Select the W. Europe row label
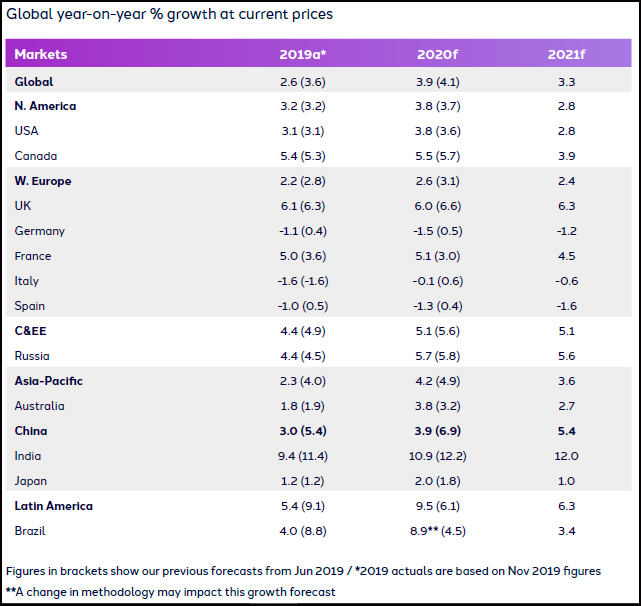Image resolution: width=641 pixels, height=606 pixels. click(x=43, y=181)
